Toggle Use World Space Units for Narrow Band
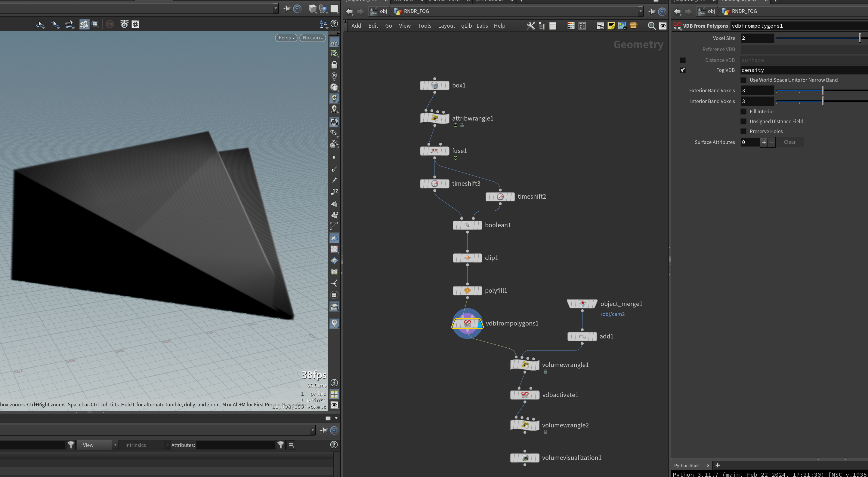The height and width of the screenshot is (477, 868). pyautogui.click(x=744, y=80)
